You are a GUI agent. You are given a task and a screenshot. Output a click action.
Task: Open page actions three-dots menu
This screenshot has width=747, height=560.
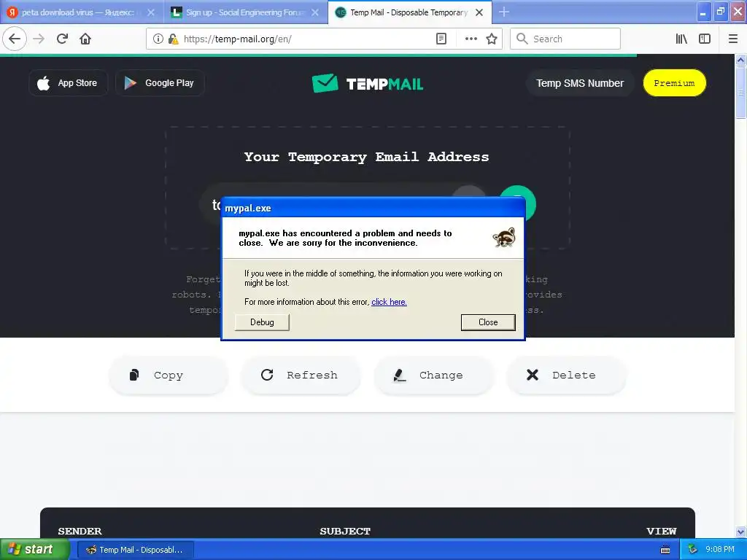point(471,39)
